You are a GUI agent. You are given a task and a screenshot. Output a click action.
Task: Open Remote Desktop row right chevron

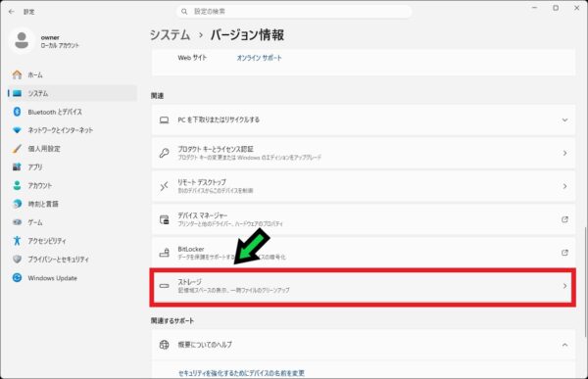tap(564, 186)
